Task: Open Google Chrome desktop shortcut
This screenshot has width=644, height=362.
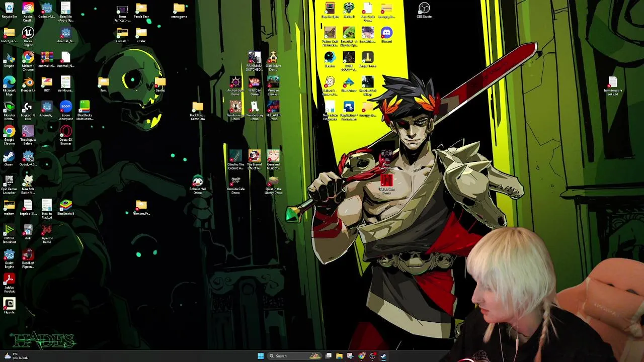Action: coord(9,135)
